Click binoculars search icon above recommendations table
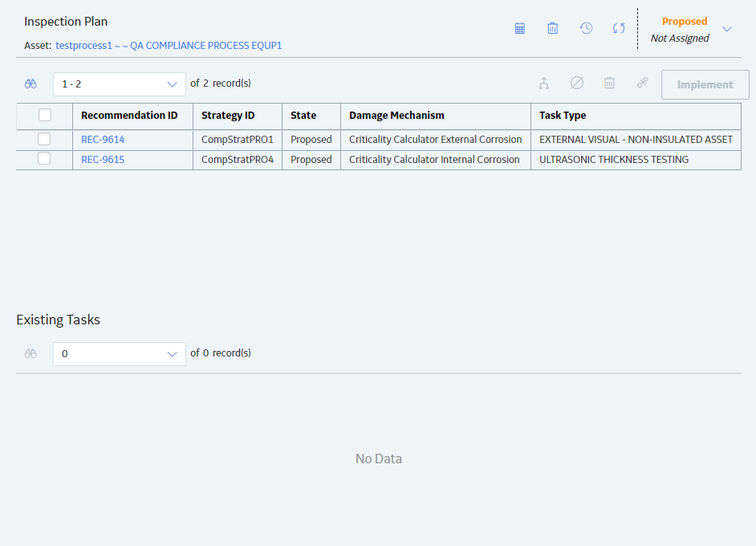Viewport: 756px width, 546px height. pos(30,84)
